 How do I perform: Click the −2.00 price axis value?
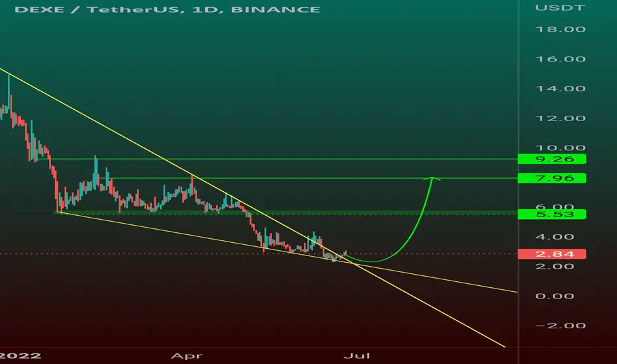(561, 326)
